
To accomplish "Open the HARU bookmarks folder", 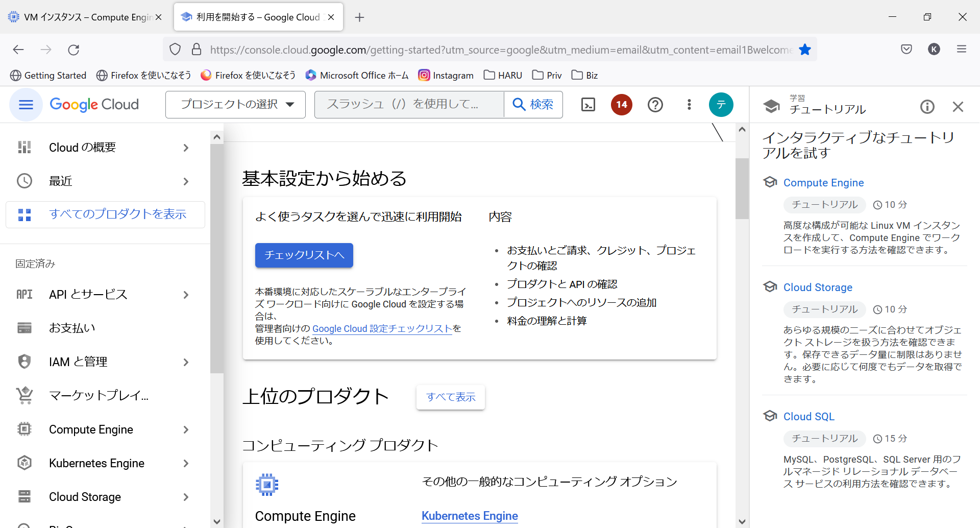I will (503, 75).
